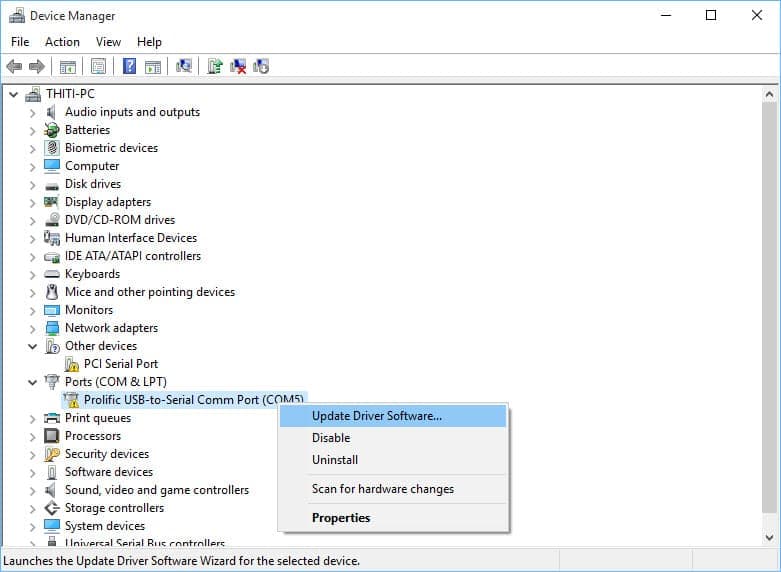This screenshot has height=572, width=781.
Task: Click the vertical scrollbar down arrow
Action: 769,540
